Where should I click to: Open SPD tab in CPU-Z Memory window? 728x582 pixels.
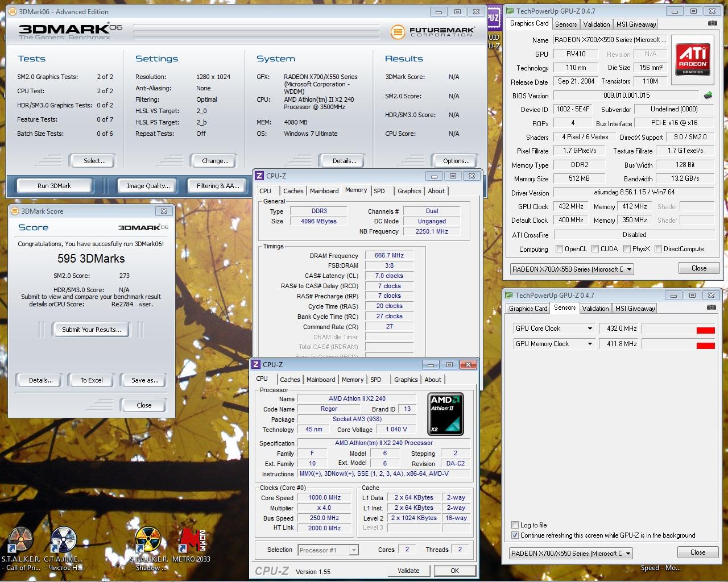click(x=379, y=191)
